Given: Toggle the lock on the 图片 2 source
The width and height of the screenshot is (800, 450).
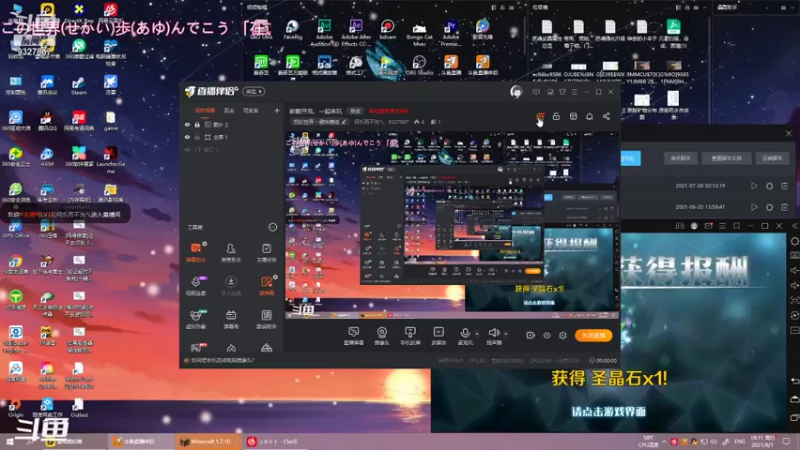Looking at the screenshot, I should point(197,124).
